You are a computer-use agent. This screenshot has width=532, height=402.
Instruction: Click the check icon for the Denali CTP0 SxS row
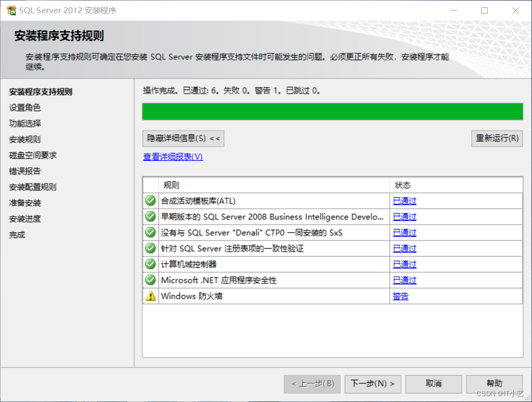[x=151, y=232]
